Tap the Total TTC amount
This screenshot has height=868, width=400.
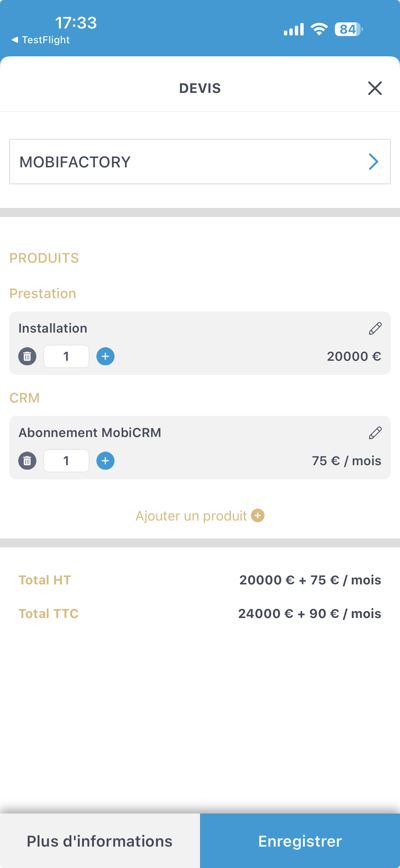(x=310, y=613)
